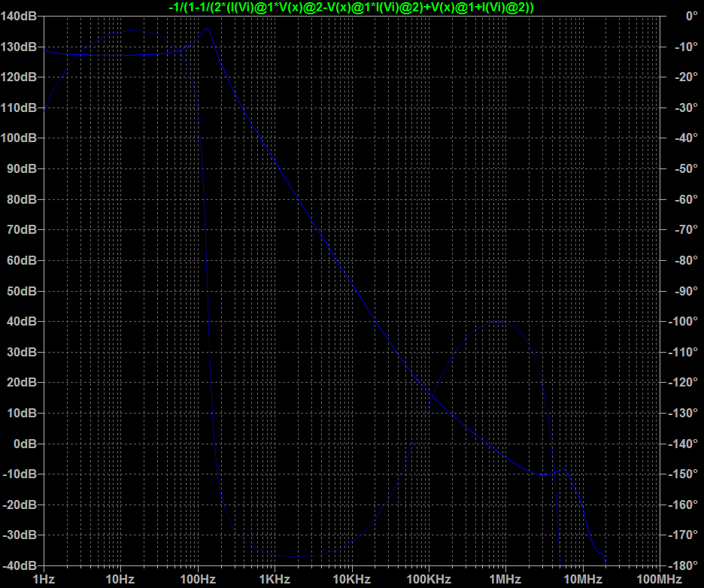
Task: Click the phase curve minimum near 2KHz
Action: 296,556
